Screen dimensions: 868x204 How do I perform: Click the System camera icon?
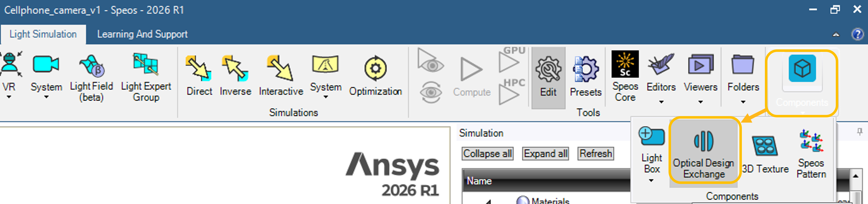click(46, 64)
